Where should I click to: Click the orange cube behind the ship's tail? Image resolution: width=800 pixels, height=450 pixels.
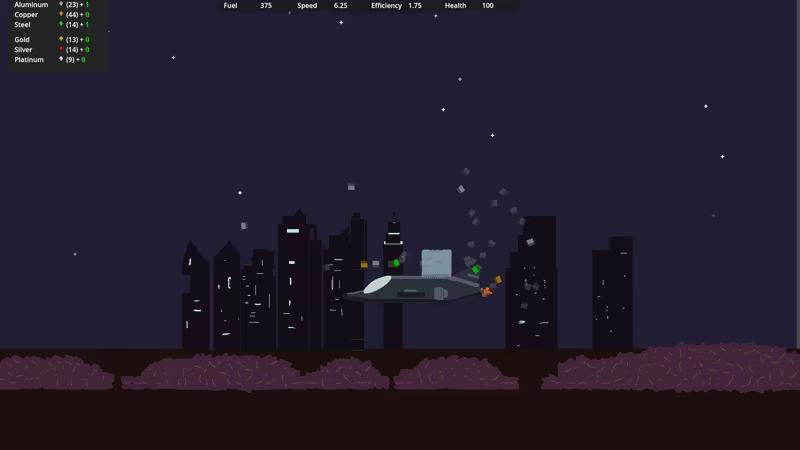pos(498,280)
